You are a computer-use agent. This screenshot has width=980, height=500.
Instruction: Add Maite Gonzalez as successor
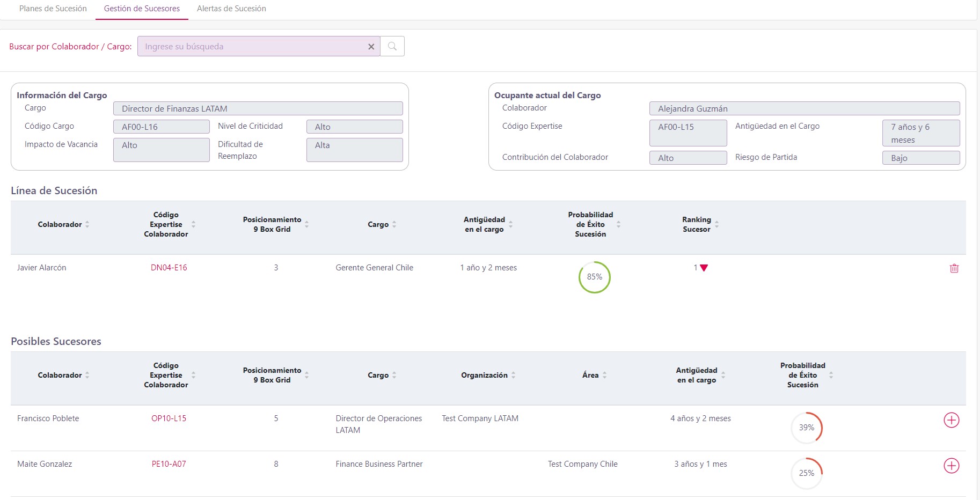(951, 466)
